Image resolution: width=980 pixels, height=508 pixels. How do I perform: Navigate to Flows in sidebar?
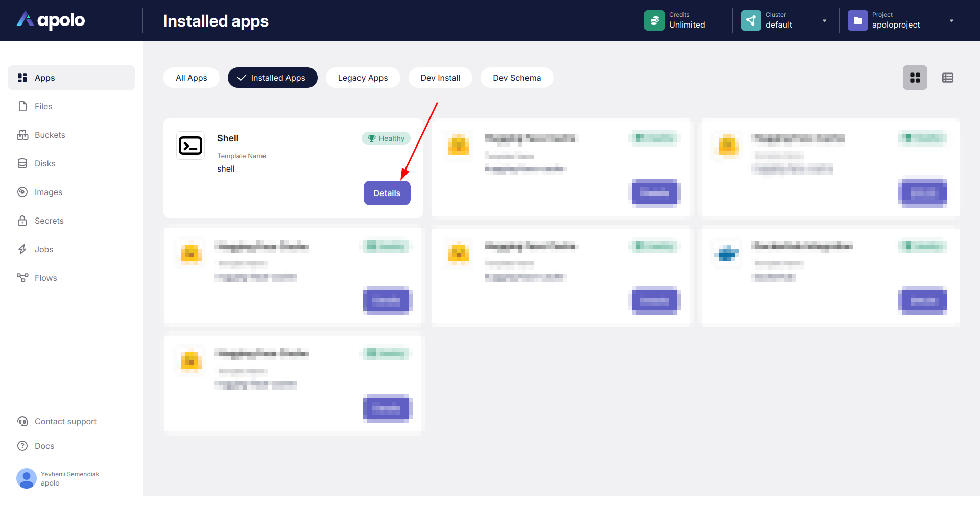click(x=45, y=278)
